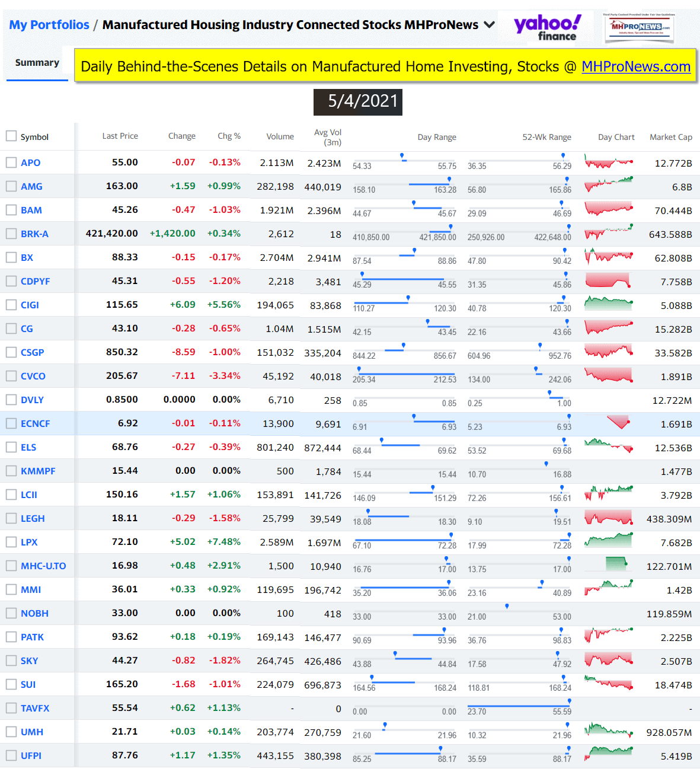
Task: Tick the checkbox next to BRK-A
Action: click(11, 234)
